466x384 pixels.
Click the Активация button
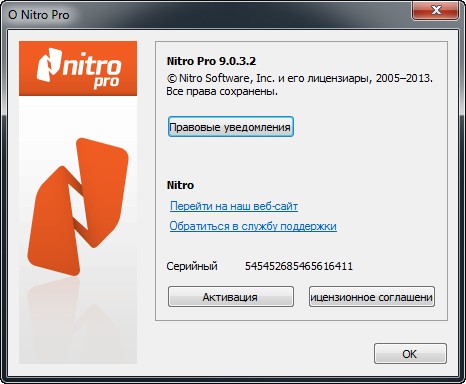pos(231,297)
